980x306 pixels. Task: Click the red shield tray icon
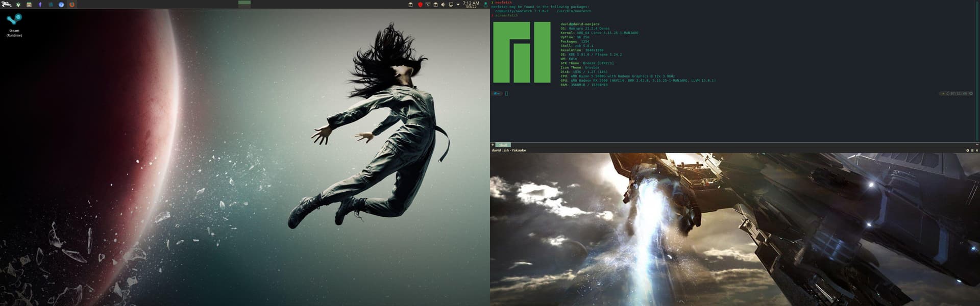pos(420,5)
